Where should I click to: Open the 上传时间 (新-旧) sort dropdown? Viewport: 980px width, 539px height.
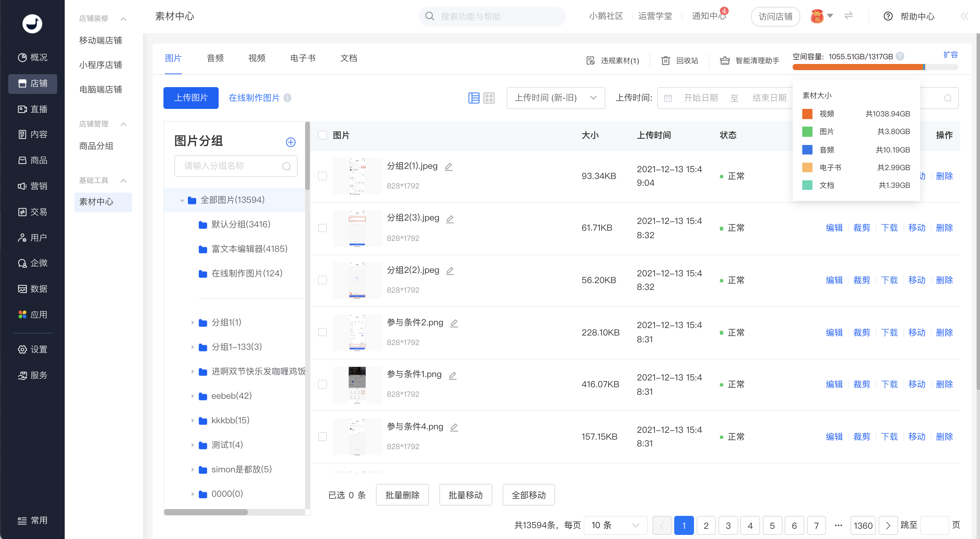pos(555,98)
